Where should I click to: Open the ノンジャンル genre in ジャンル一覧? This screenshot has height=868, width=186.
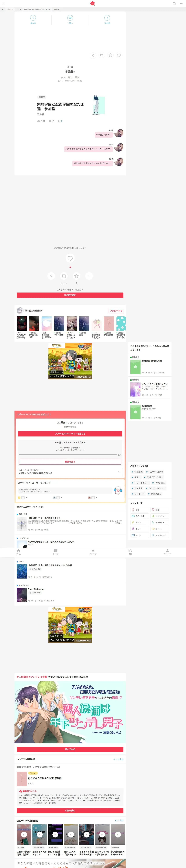coord(160,535)
